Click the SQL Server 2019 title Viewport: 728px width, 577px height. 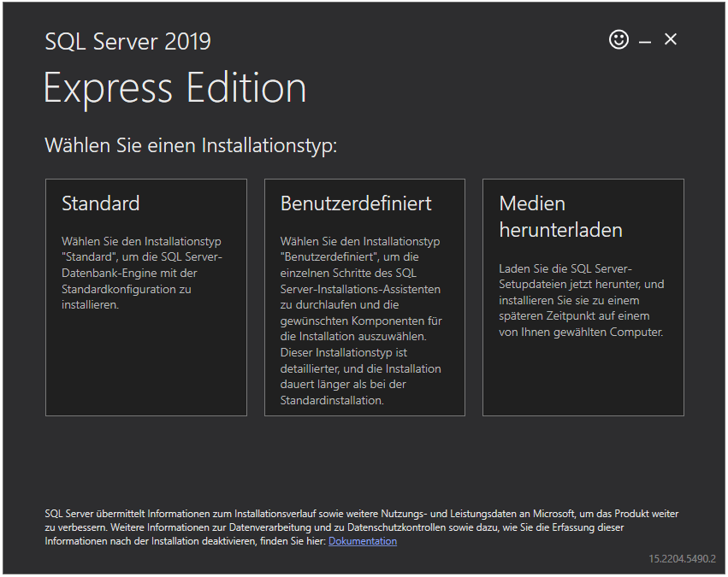127,41
